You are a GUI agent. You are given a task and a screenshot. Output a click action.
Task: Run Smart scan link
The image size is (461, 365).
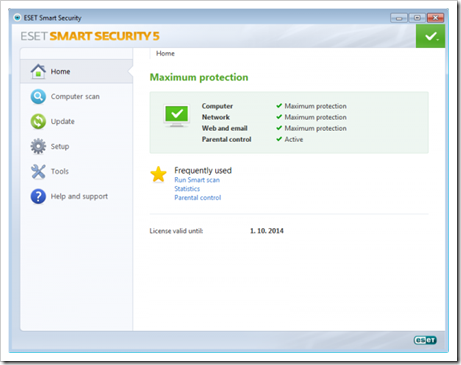tap(197, 180)
